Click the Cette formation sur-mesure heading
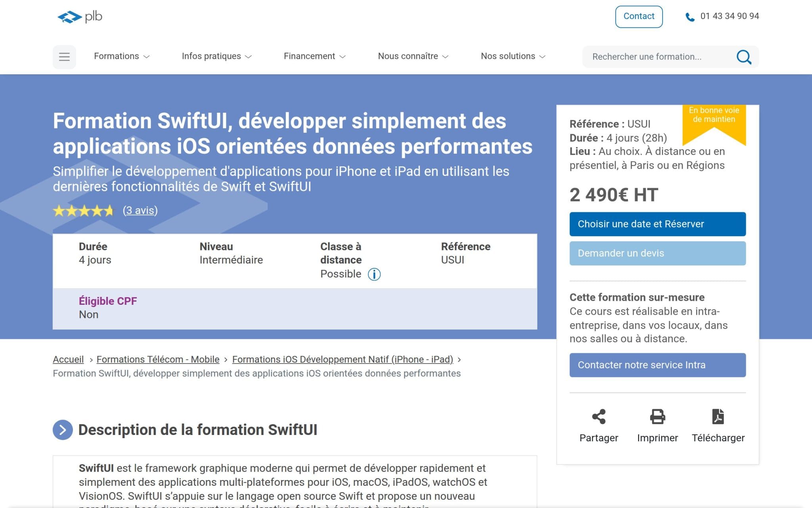This screenshot has width=812, height=508. tap(637, 298)
